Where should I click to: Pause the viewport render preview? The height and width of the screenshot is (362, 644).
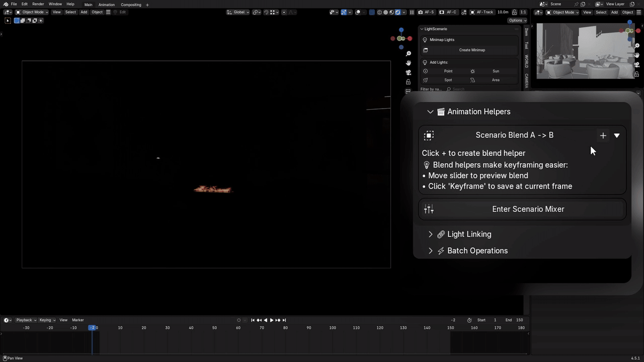tap(412, 12)
